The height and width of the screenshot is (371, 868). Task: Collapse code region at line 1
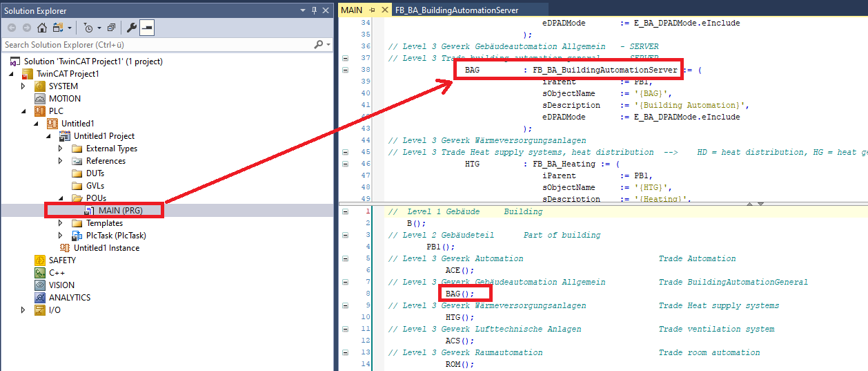pyautogui.click(x=345, y=211)
